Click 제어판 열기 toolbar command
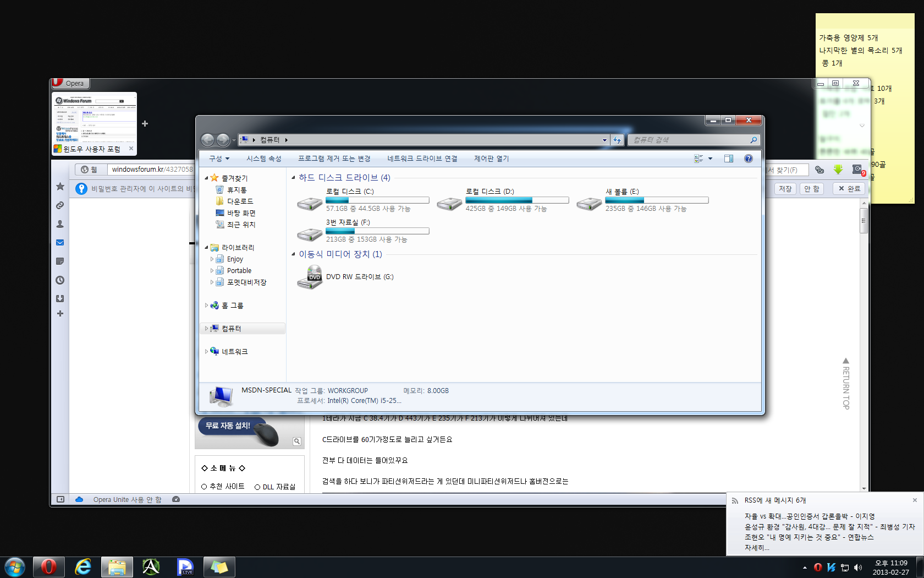This screenshot has height=578, width=924. (x=492, y=159)
